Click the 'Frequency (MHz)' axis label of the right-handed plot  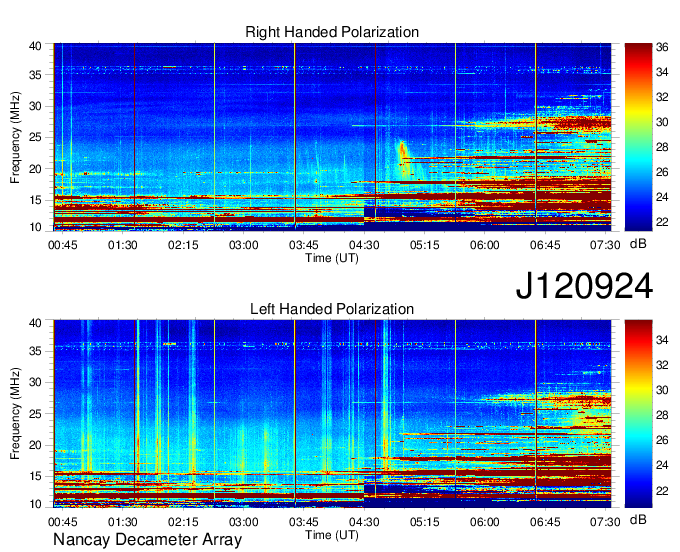point(15,137)
